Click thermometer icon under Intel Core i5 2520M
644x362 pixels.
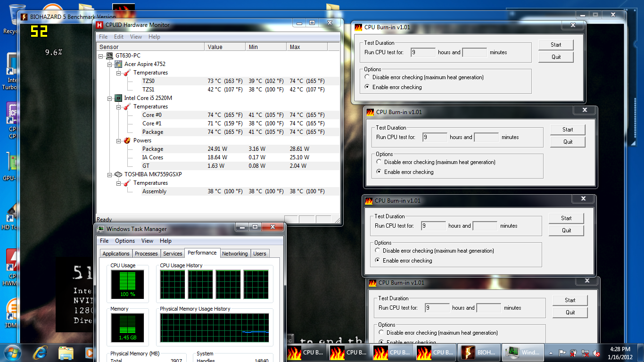coord(127,107)
